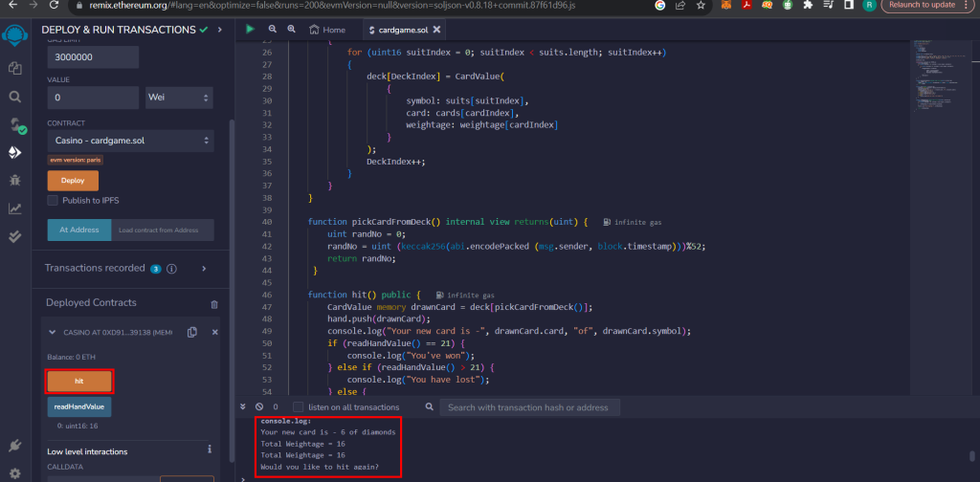This screenshot has width=980, height=482.
Task: Click the orange hit function button
Action: (x=79, y=381)
